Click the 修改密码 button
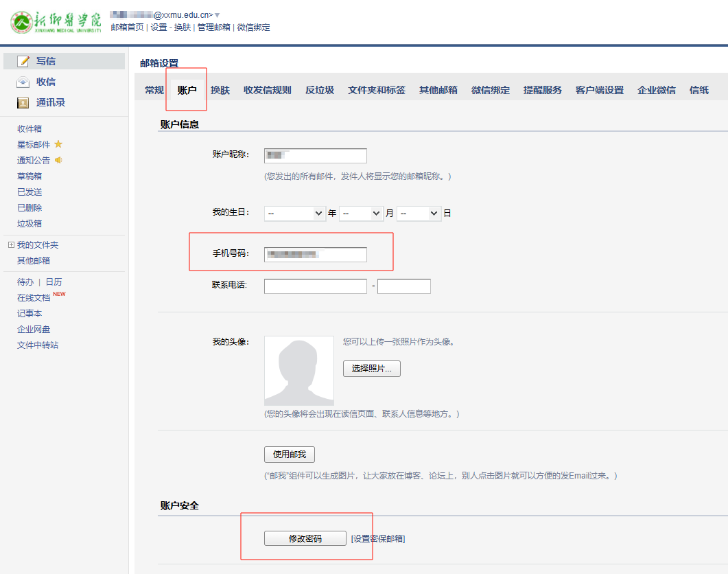This screenshot has height=574, width=728. tap(305, 538)
